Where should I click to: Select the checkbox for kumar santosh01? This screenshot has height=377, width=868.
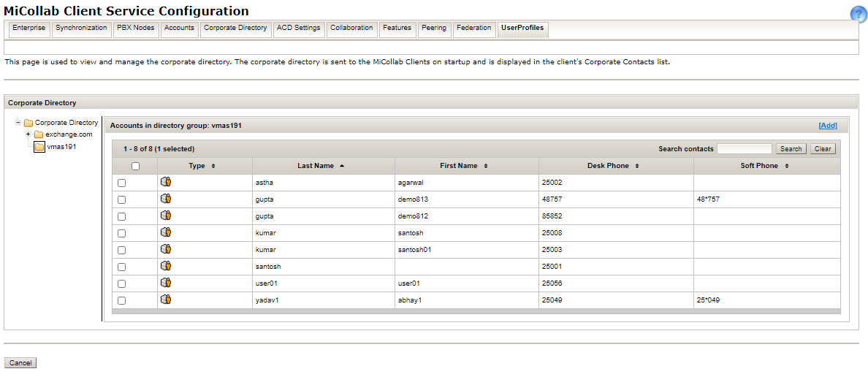pos(121,250)
